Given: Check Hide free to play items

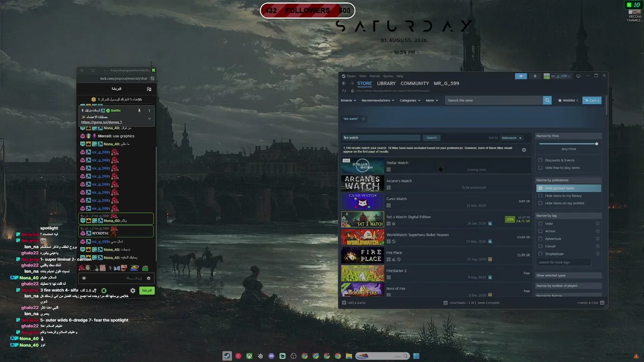Looking at the screenshot, I should pyautogui.click(x=540, y=168).
